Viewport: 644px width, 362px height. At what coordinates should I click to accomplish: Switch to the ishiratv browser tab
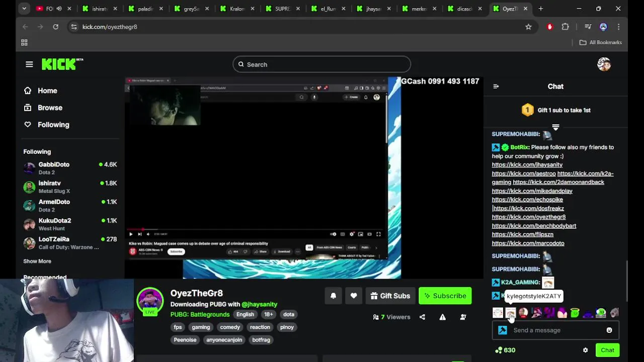tap(100, 9)
